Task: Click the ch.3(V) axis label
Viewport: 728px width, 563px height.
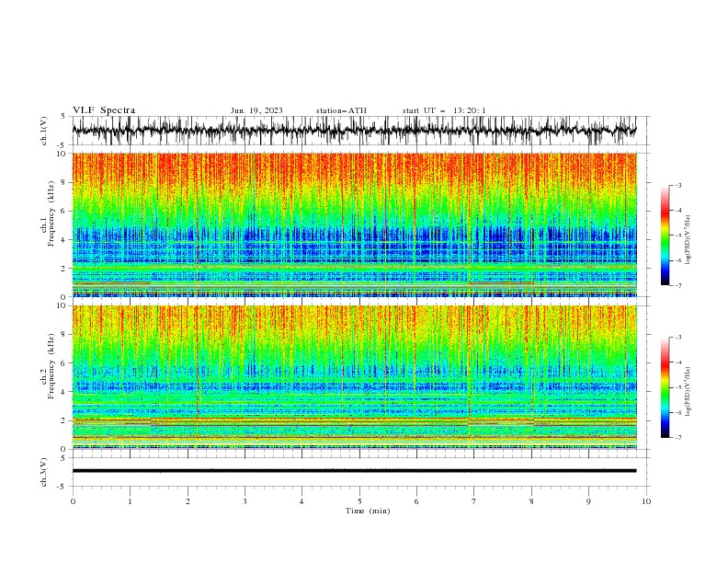Action: [44, 472]
